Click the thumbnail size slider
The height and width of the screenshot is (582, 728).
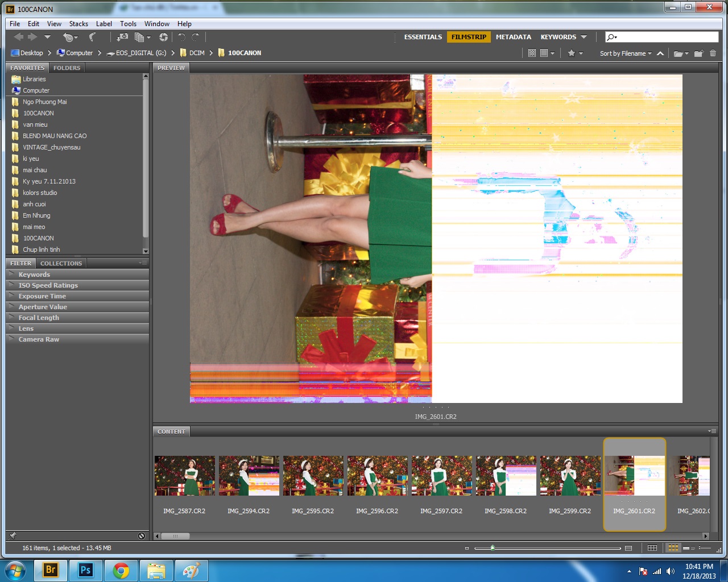click(x=547, y=548)
